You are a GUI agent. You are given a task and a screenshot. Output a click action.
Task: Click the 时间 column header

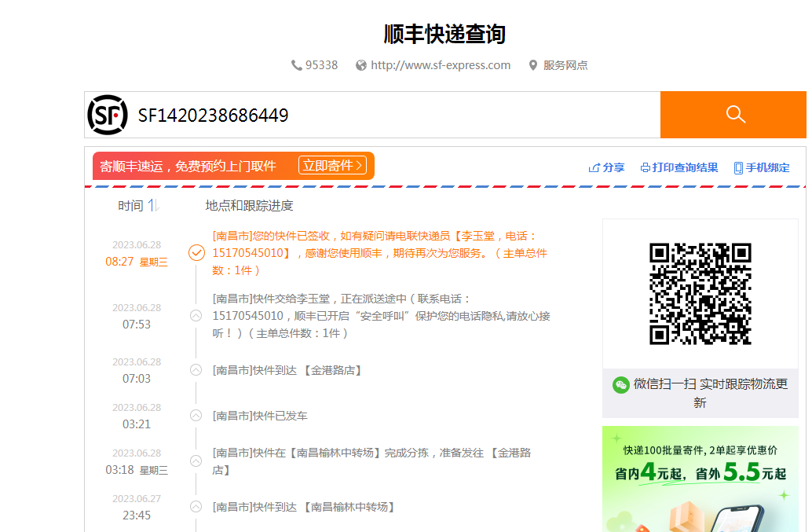point(130,206)
